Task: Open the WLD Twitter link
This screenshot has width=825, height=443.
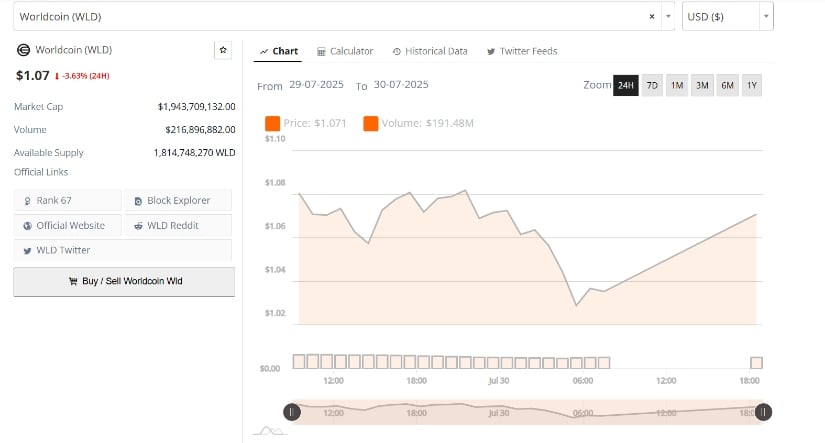Action: tap(123, 250)
